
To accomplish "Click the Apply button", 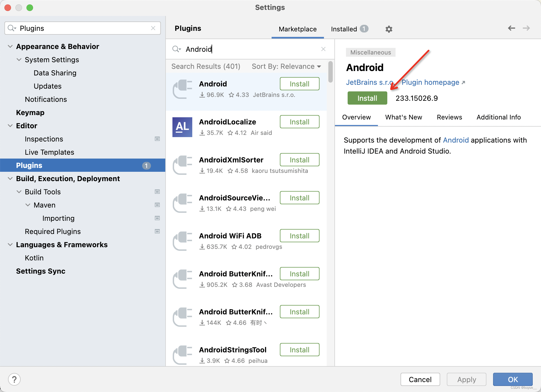I will (x=466, y=380).
